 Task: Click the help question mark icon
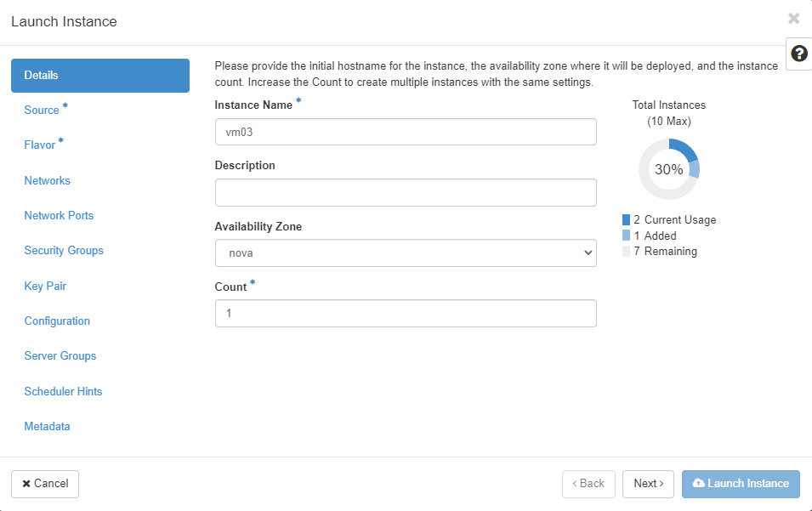coord(799,54)
